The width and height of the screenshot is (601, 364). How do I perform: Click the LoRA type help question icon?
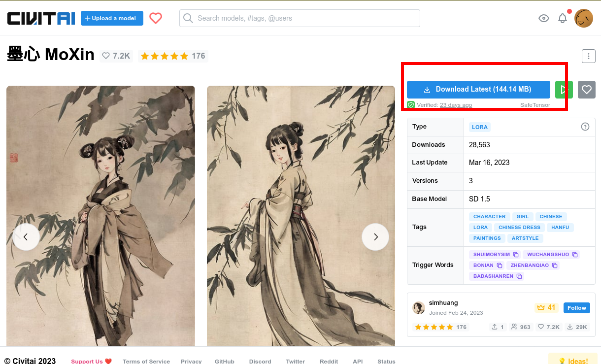point(585,127)
